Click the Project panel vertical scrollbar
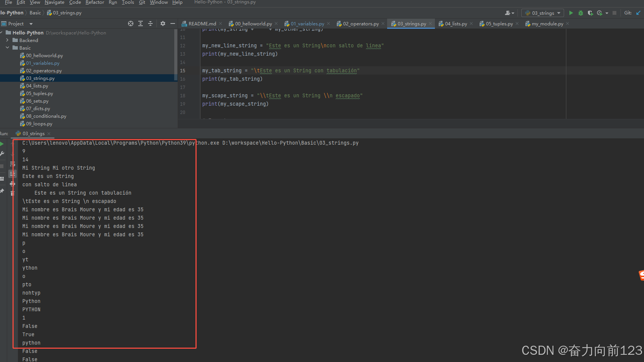 (175, 55)
